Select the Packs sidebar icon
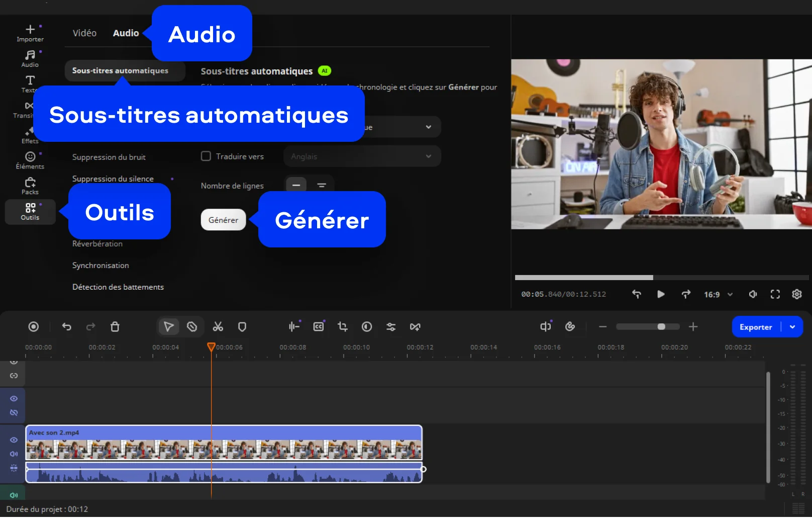The width and height of the screenshot is (812, 523). pyautogui.click(x=30, y=186)
